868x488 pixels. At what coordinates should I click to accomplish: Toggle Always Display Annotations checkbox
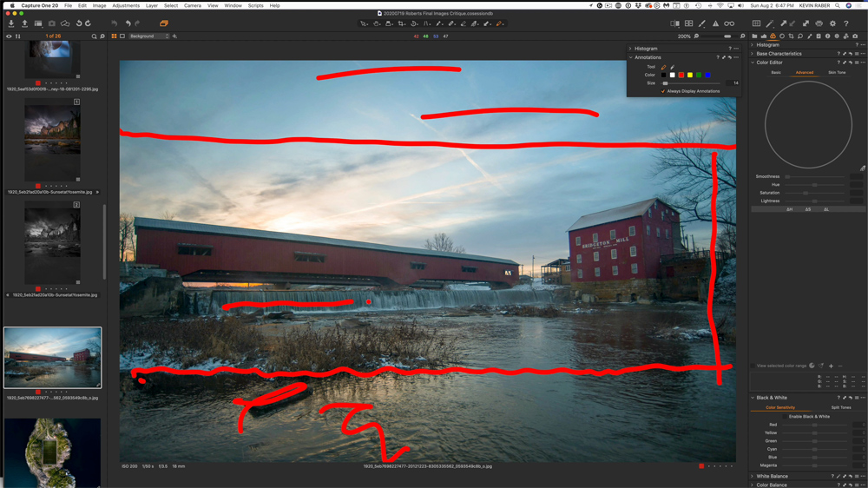pyautogui.click(x=663, y=91)
